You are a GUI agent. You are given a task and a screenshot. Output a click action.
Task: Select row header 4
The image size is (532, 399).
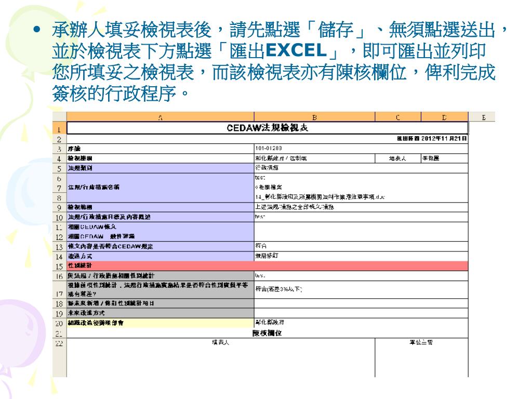[60, 158]
